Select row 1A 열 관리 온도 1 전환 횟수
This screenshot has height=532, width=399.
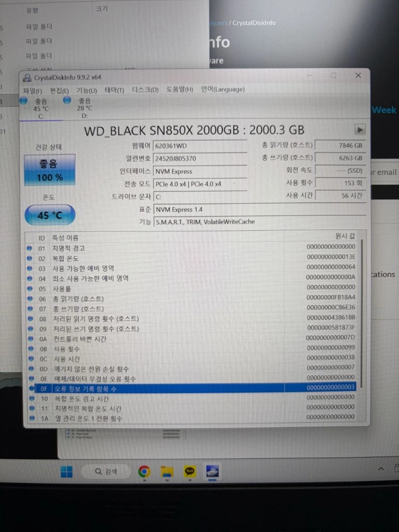click(x=191, y=418)
